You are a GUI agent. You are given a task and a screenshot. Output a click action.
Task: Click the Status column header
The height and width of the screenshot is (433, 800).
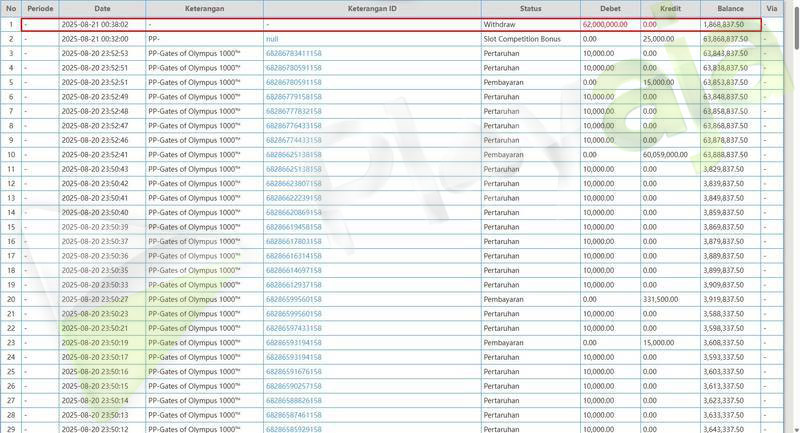point(530,8)
